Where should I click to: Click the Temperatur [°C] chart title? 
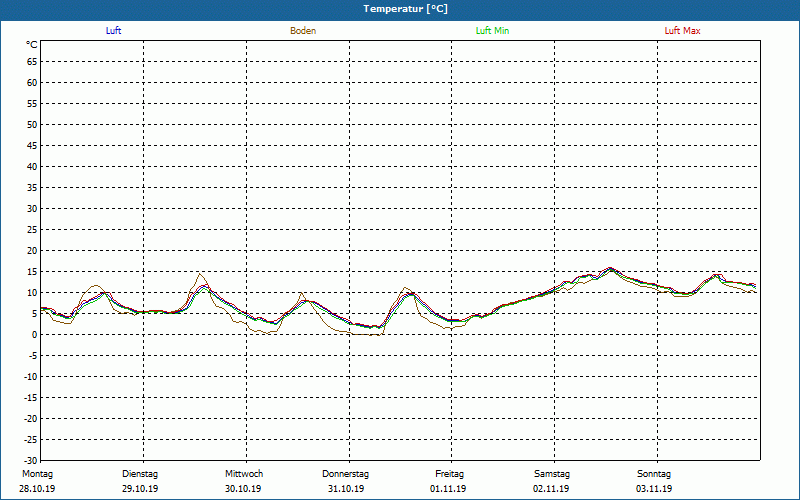click(x=406, y=9)
